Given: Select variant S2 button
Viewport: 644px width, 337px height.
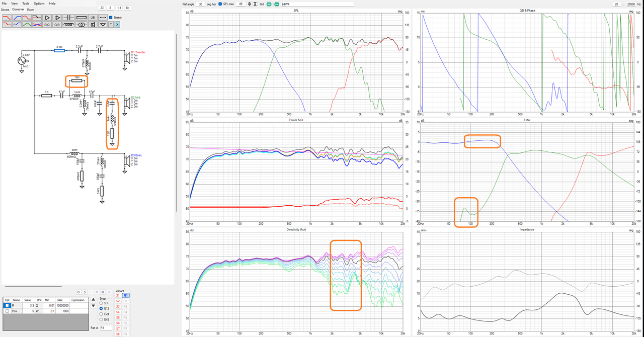Looking at the screenshot, I should (118, 301).
